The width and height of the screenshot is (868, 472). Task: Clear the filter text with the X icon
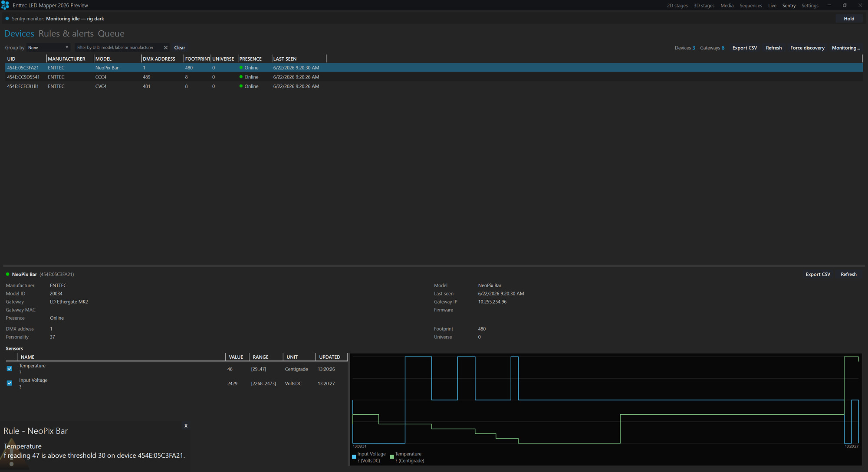[165, 48]
